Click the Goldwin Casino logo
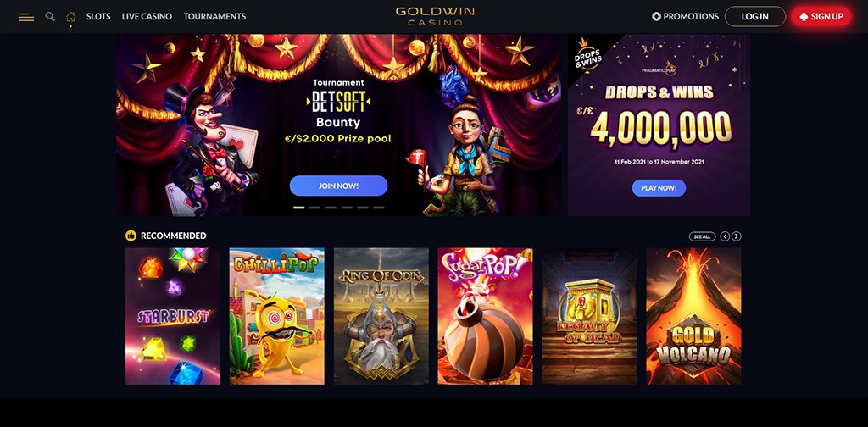The width and height of the screenshot is (868, 427). point(435,17)
